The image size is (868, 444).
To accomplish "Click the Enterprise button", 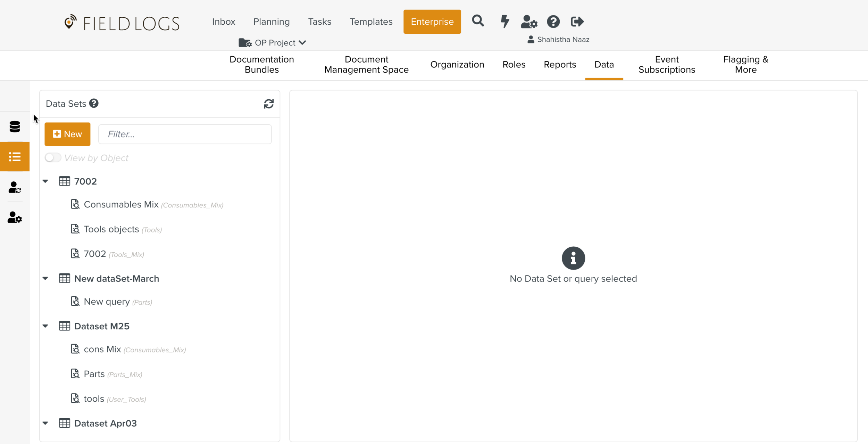I will pos(432,22).
